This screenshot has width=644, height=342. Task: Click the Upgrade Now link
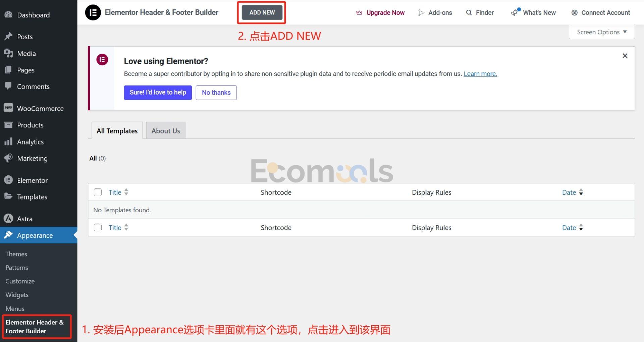pyautogui.click(x=385, y=13)
